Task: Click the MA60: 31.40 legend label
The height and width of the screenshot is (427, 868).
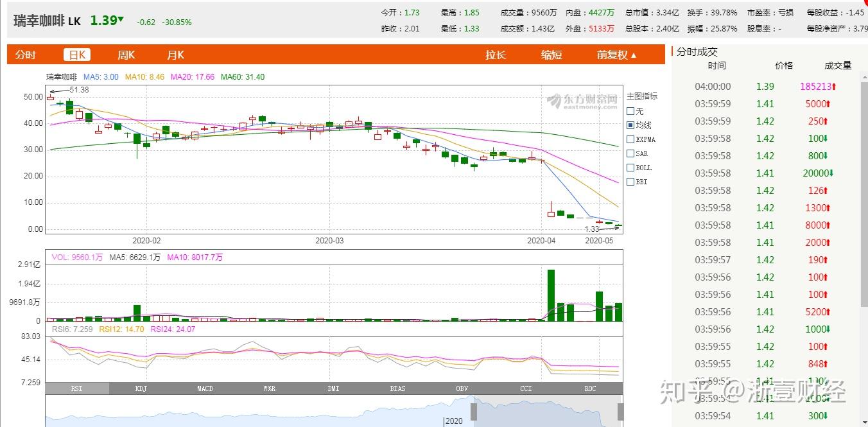Action: [243, 76]
